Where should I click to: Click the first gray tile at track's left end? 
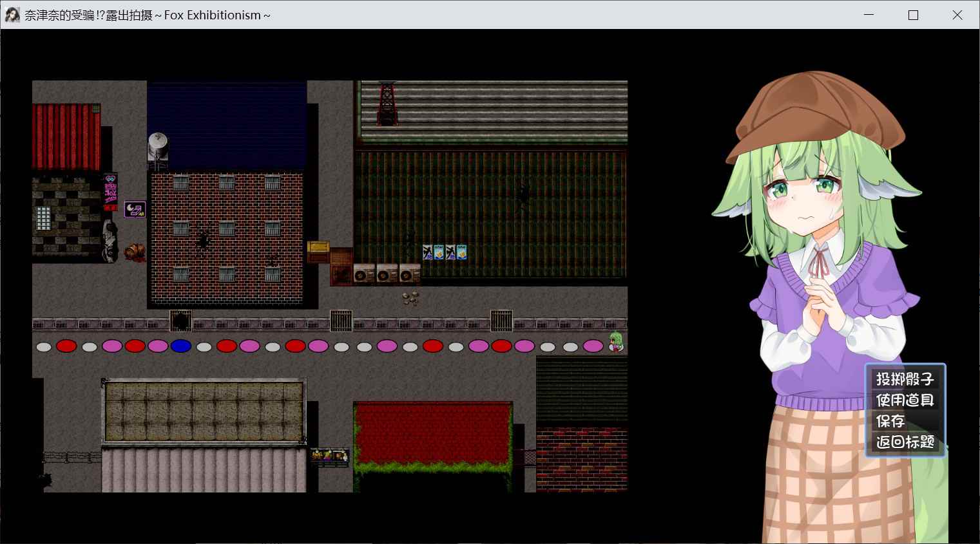coord(44,347)
